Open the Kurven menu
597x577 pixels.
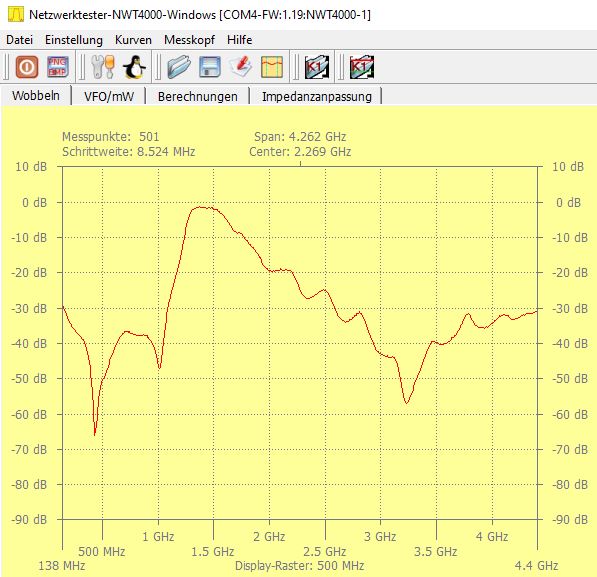click(133, 40)
